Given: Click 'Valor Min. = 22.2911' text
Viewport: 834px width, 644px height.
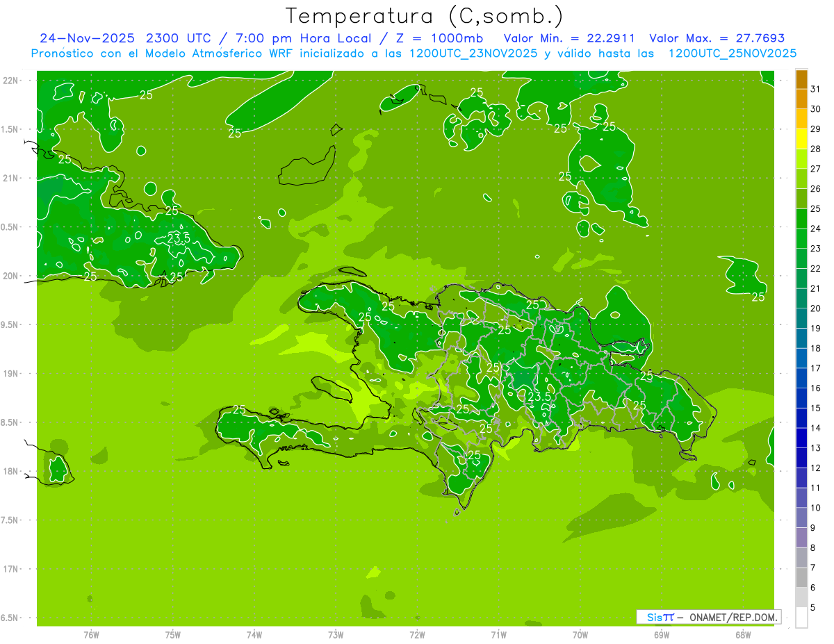Looking at the screenshot, I should [568, 38].
